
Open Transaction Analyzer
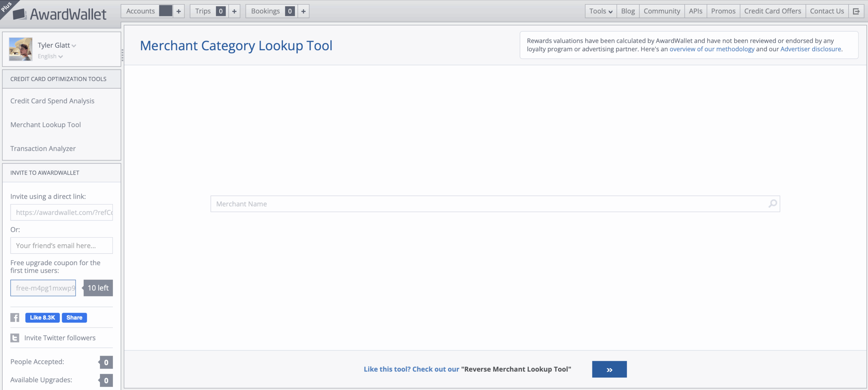(43, 148)
